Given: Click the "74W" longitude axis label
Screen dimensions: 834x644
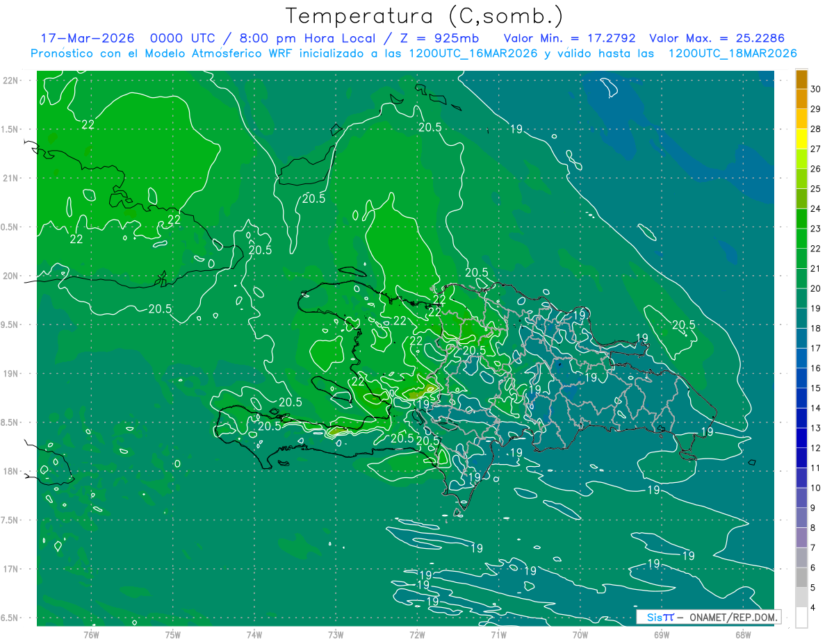Looking at the screenshot, I should point(254,634).
